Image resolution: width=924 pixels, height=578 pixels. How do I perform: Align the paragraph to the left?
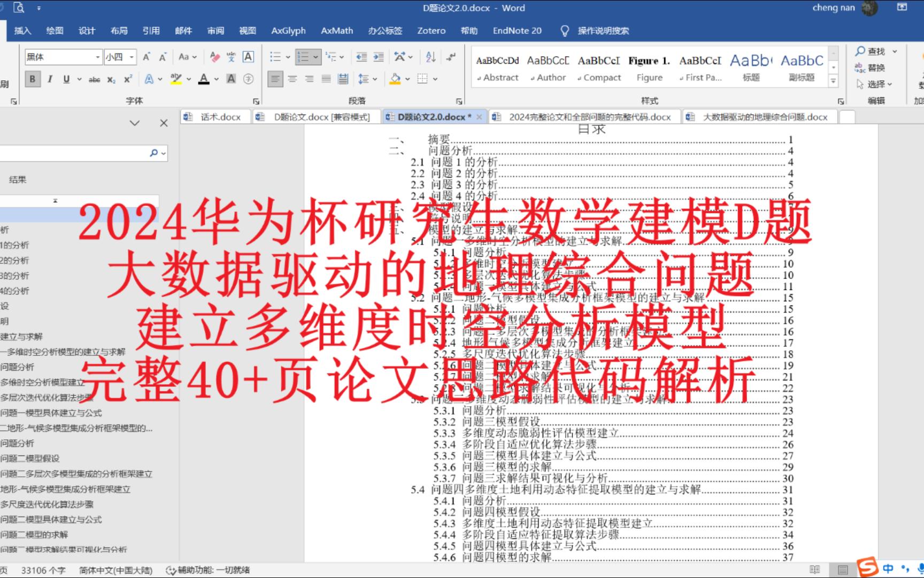click(275, 79)
